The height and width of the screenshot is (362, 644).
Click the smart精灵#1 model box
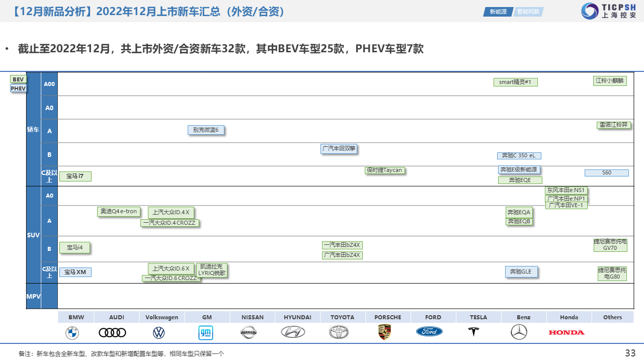[515, 82]
